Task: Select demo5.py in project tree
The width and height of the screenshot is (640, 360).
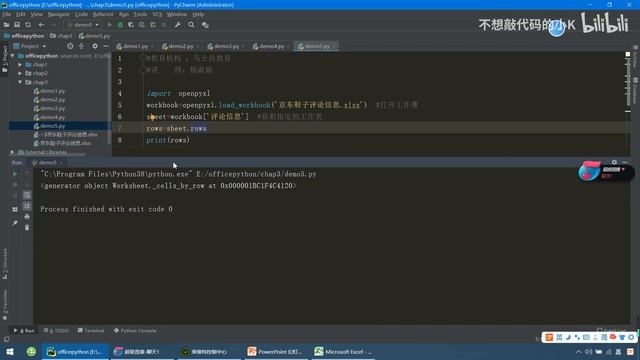Action: click(49, 126)
